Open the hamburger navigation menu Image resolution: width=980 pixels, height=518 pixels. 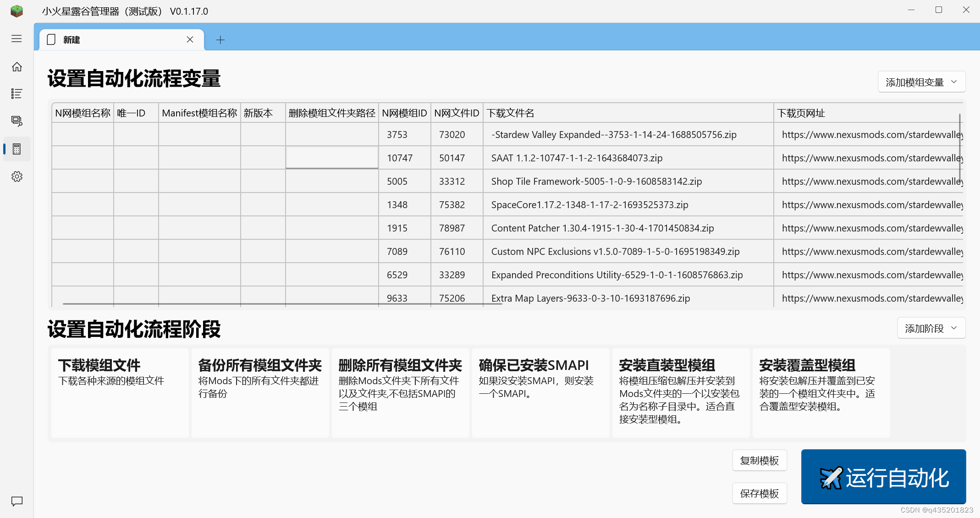point(17,39)
